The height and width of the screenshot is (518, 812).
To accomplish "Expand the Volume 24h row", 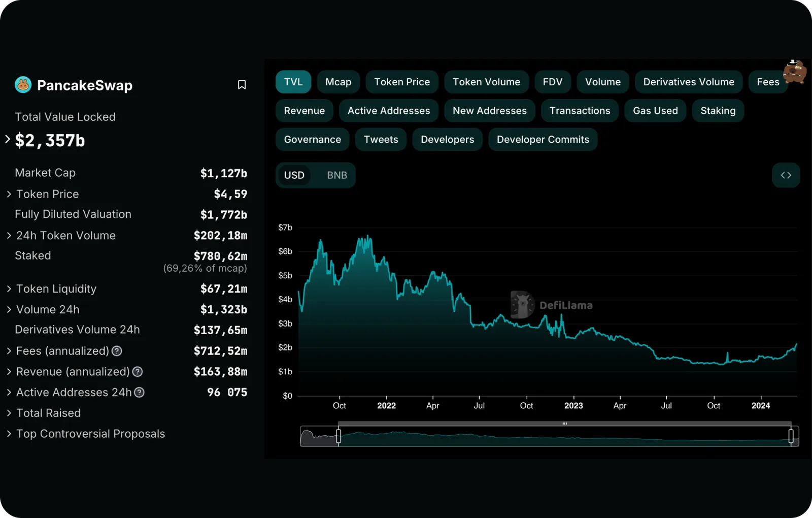I will click(x=9, y=310).
